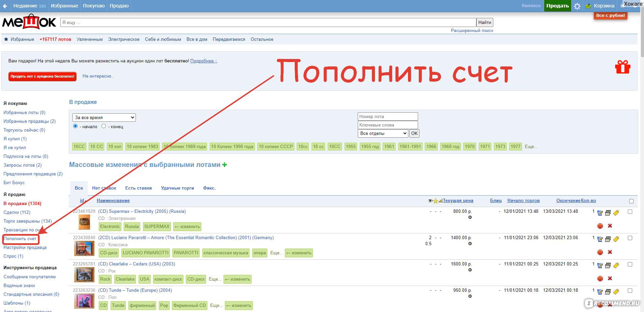Switch to the 'Все' tab

click(x=79, y=188)
